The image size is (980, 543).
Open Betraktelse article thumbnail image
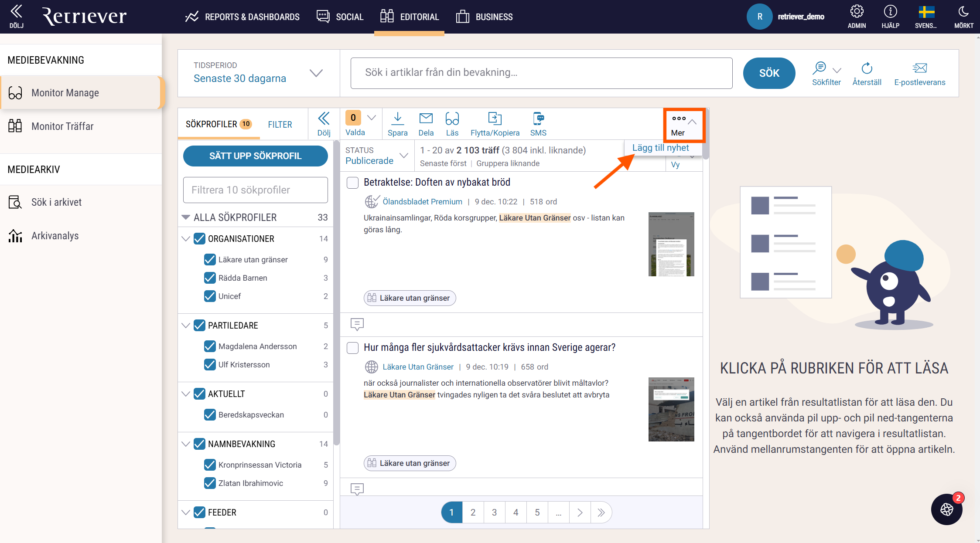(671, 244)
